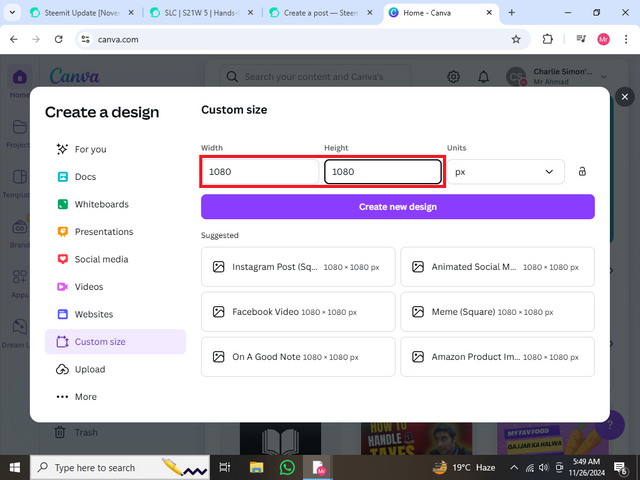The width and height of the screenshot is (640, 480).
Task: Open a new browser tab
Action: [511, 13]
